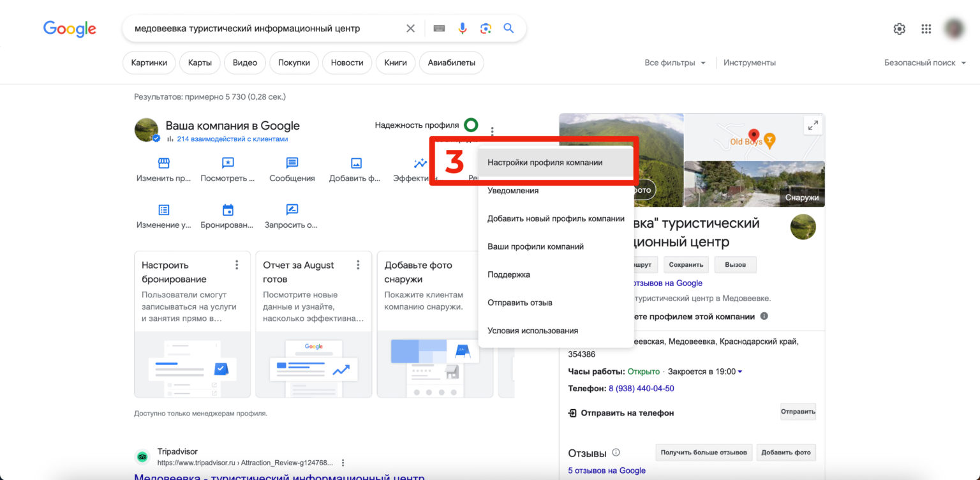Open Google Lens image search icon

[x=486, y=28]
